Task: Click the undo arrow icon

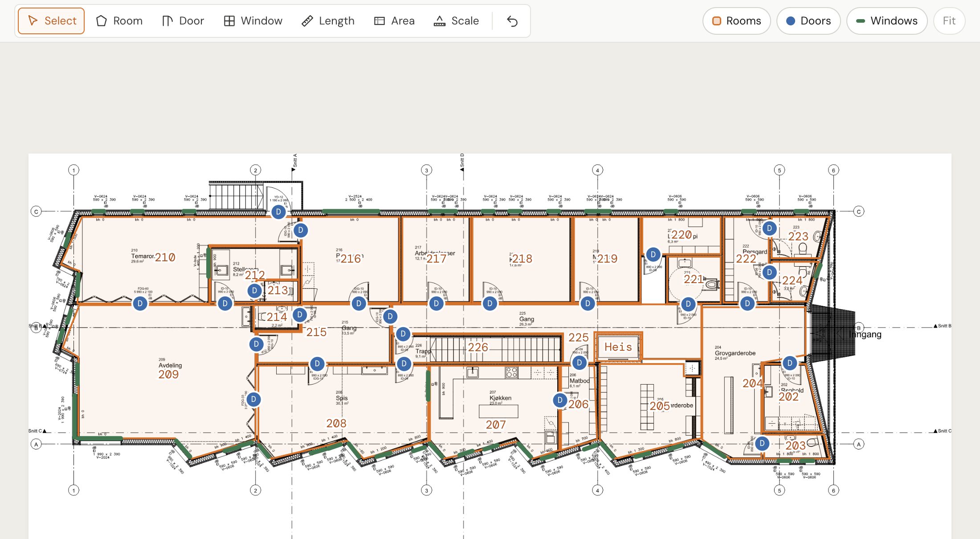Action: [x=512, y=21]
